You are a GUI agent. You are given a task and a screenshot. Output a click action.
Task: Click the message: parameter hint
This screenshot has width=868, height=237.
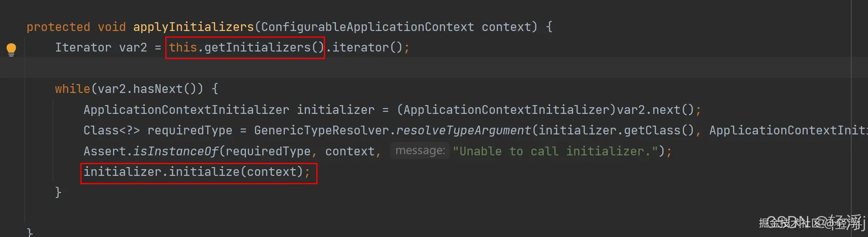pos(420,151)
